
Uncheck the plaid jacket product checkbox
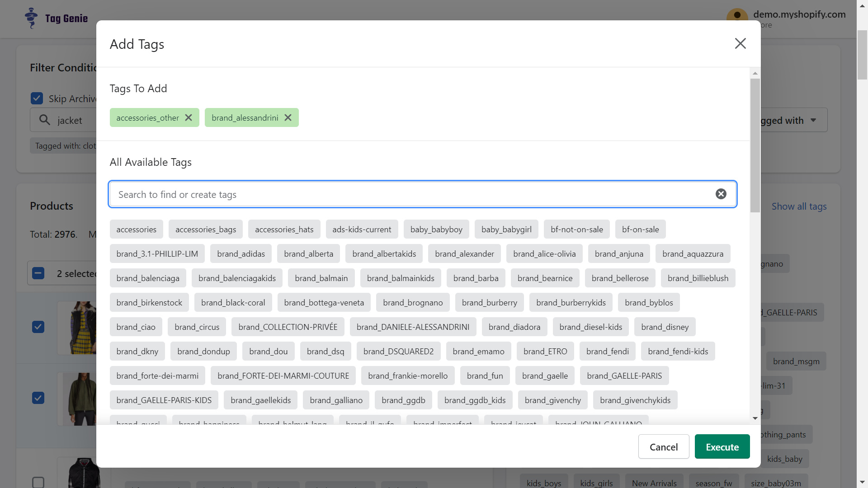(x=38, y=327)
